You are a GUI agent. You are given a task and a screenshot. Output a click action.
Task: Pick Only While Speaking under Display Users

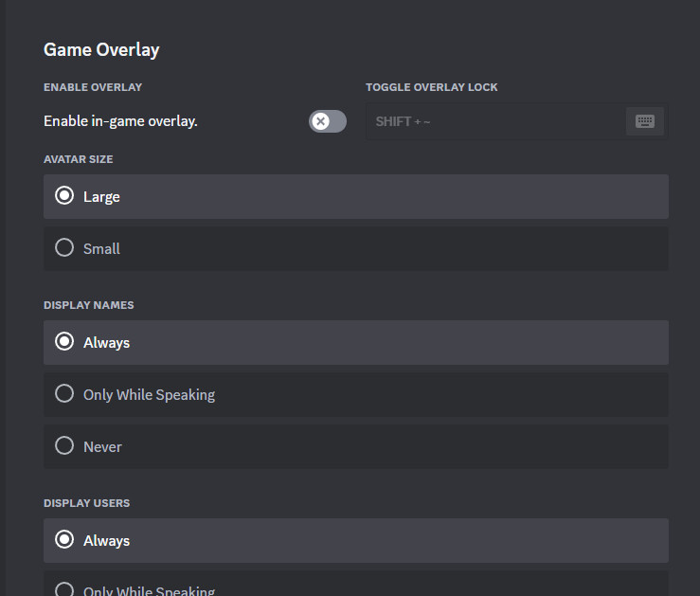[356, 585]
